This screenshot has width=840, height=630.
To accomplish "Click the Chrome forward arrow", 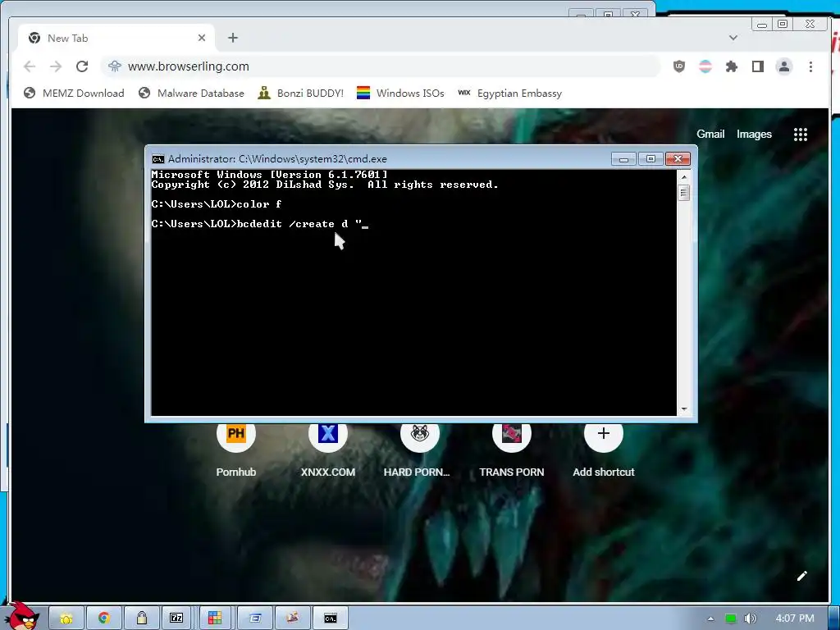I will tap(56, 66).
